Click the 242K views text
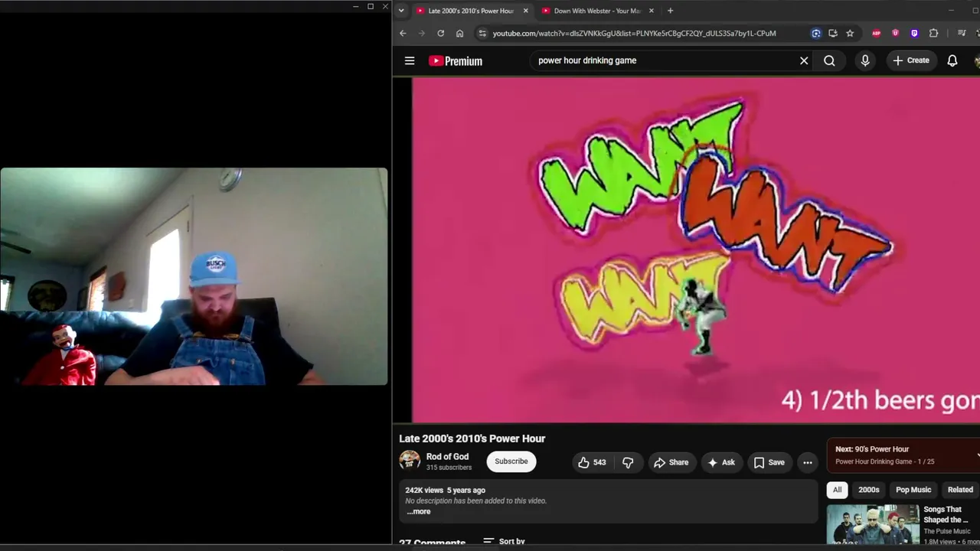This screenshot has width=980, height=551. pyautogui.click(x=424, y=491)
